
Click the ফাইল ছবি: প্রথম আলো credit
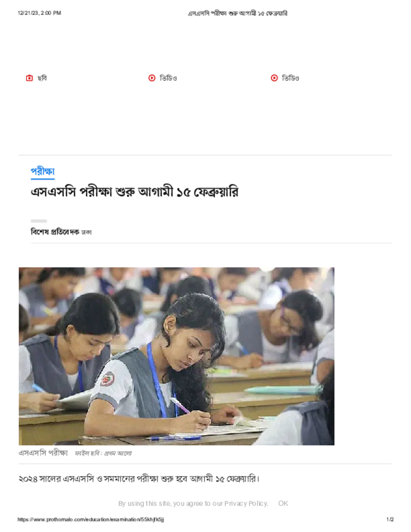point(103,453)
